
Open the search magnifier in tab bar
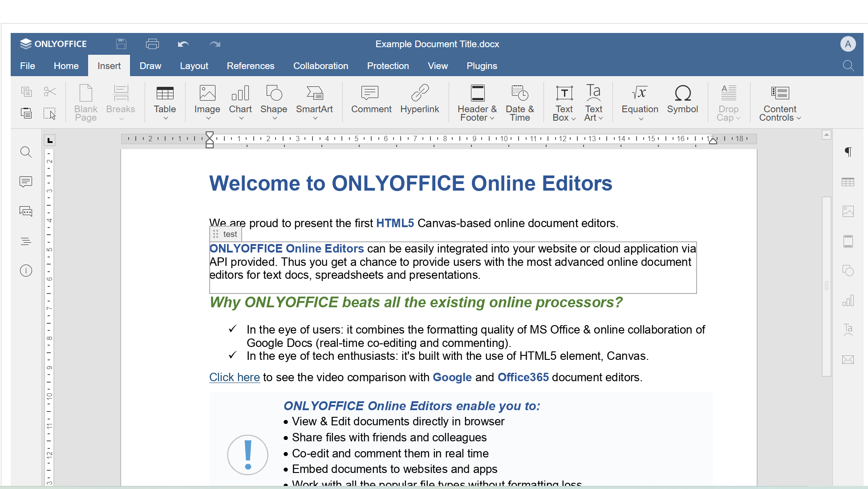[x=848, y=66]
